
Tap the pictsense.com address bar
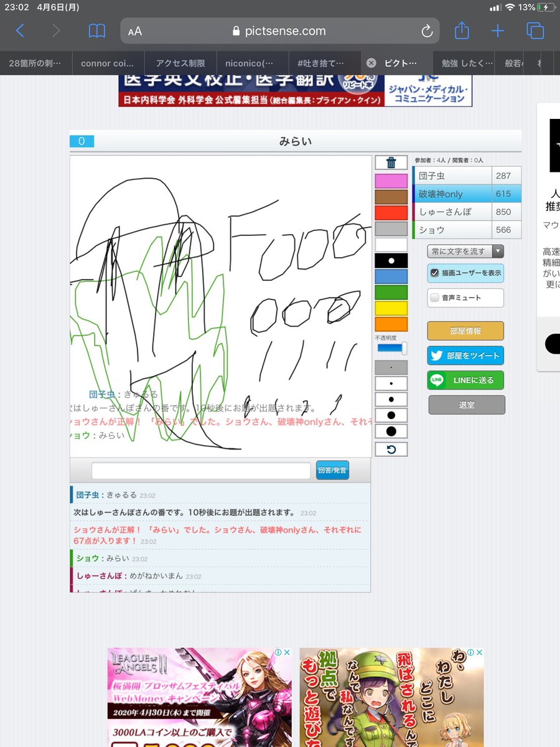tap(280, 31)
